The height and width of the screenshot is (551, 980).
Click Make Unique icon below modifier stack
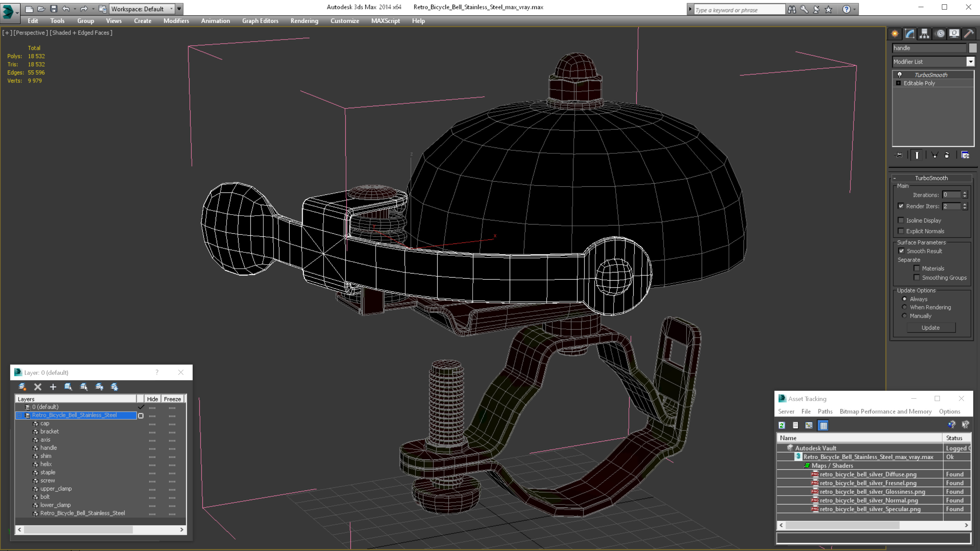[x=935, y=155]
